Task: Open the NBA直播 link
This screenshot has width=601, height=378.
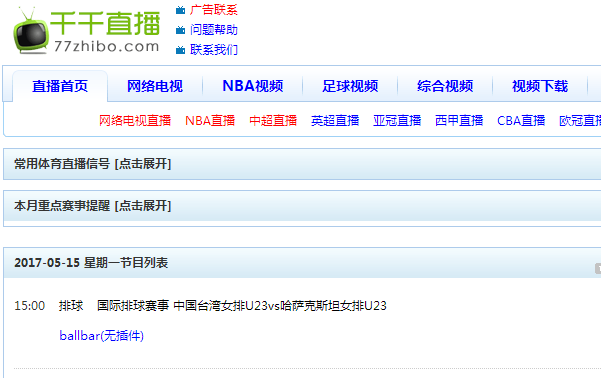Action: pos(210,121)
